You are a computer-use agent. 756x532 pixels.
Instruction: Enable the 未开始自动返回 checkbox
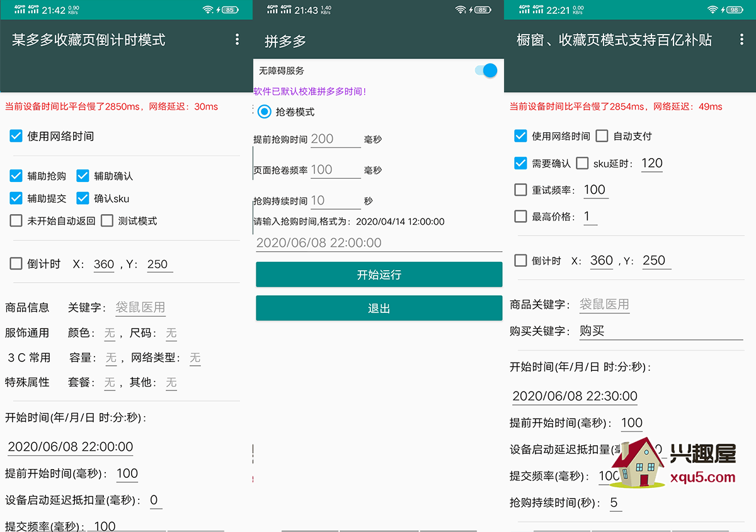16,221
